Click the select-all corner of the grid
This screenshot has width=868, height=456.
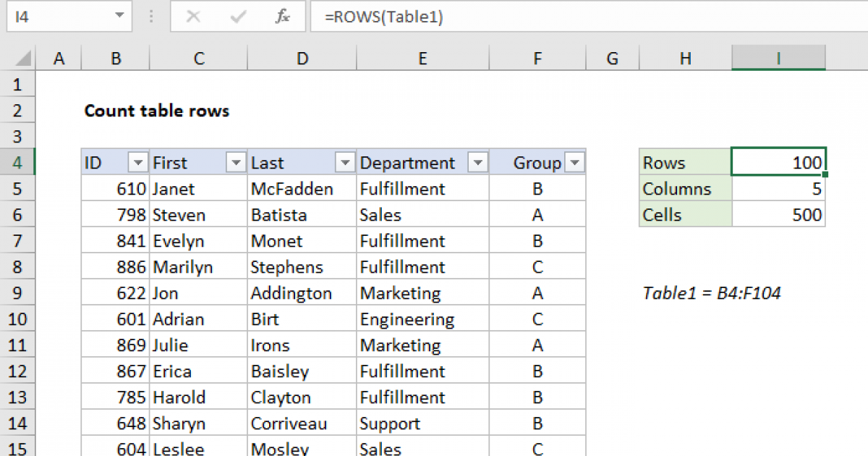(x=17, y=59)
